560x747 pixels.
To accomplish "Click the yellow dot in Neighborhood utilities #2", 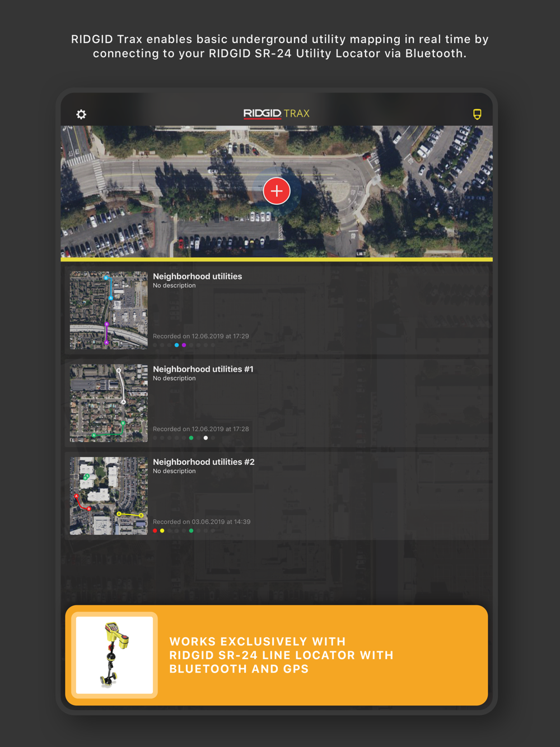I will point(162,531).
